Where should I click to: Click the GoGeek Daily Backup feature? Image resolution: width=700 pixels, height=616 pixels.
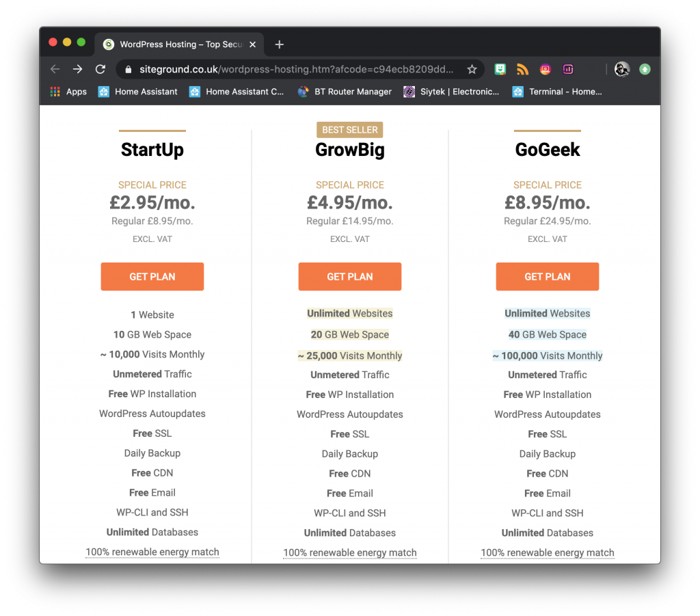(548, 455)
